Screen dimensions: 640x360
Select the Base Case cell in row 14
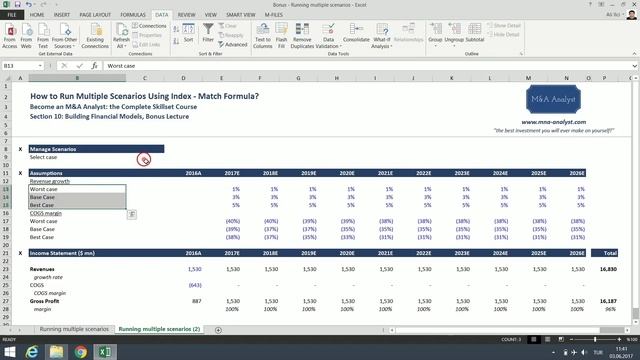pos(77,197)
